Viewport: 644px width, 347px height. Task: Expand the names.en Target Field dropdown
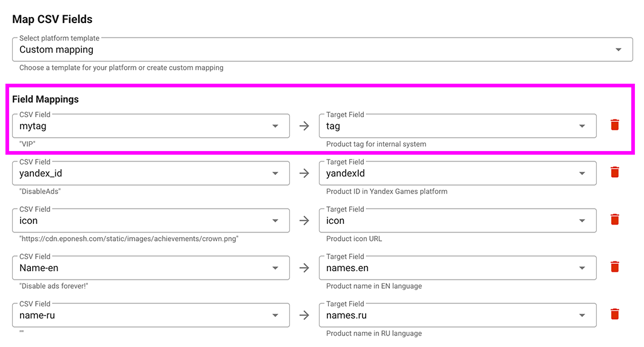click(457, 268)
